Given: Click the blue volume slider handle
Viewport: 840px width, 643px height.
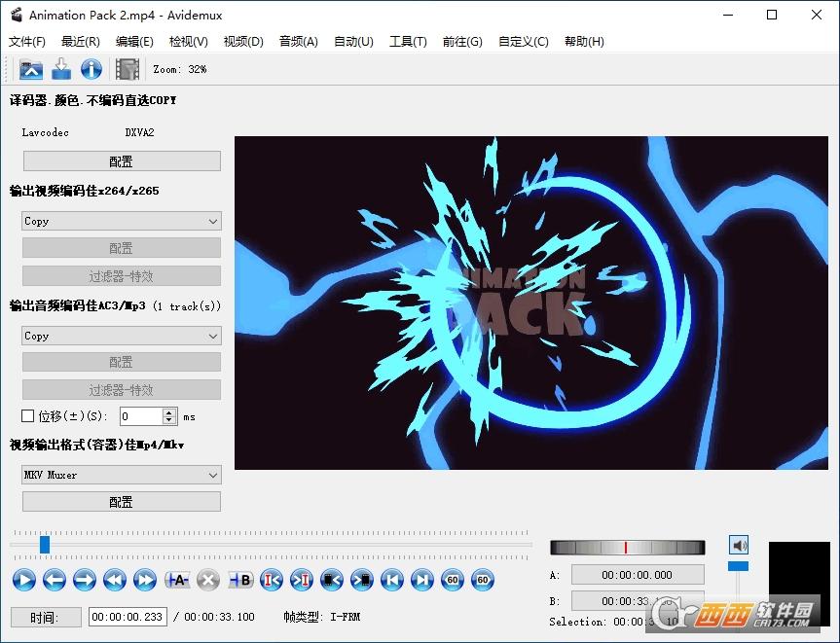Looking at the screenshot, I should tap(738, 566).
